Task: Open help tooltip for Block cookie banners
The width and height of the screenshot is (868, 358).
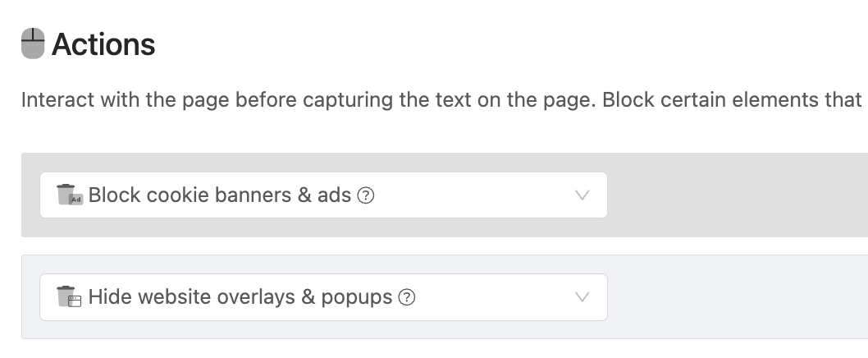Action: 365,195
